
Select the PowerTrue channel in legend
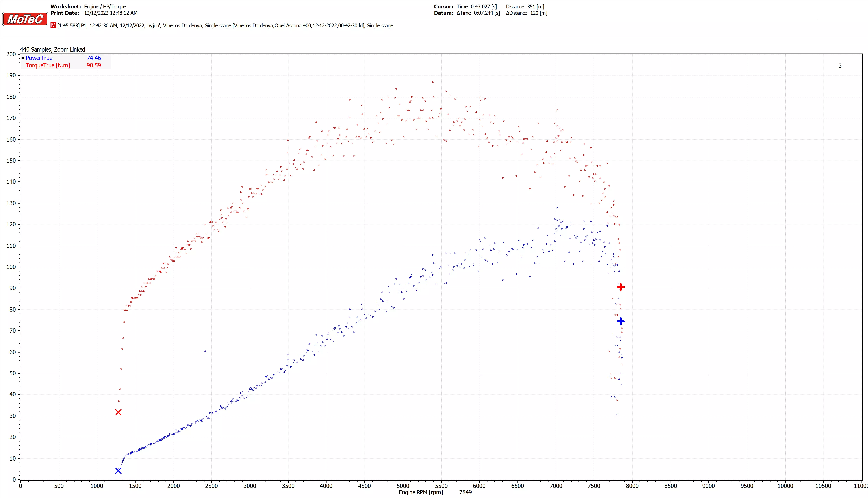click(39, 58)
